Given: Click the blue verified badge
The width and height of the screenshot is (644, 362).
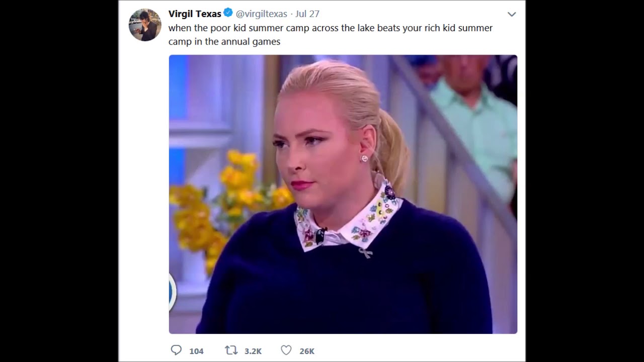Looking at the screenshot, I should (228, 13).
